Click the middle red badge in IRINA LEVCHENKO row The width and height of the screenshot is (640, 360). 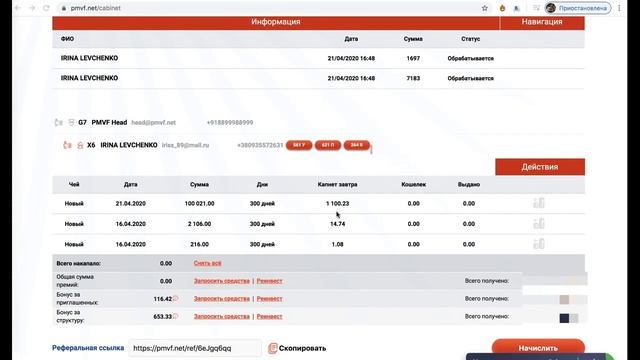pos(328,145)
